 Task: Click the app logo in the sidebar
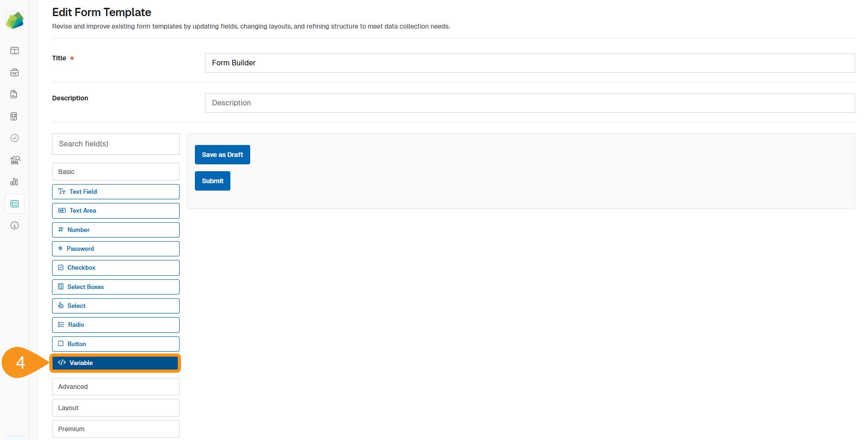(x=15, y=20)
